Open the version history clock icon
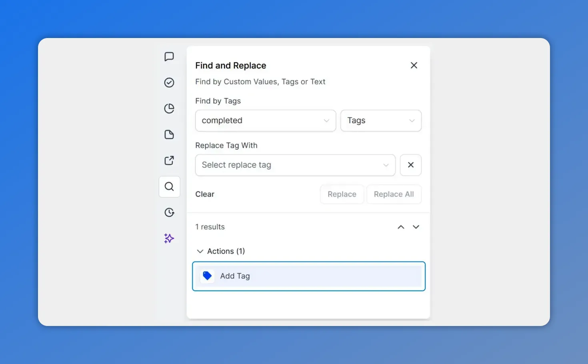The height and width of the screenshot is (364, 588). coord(169,212)
